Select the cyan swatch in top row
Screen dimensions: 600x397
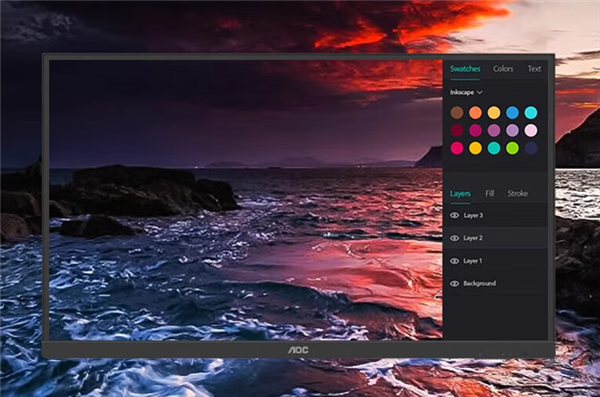531,113
